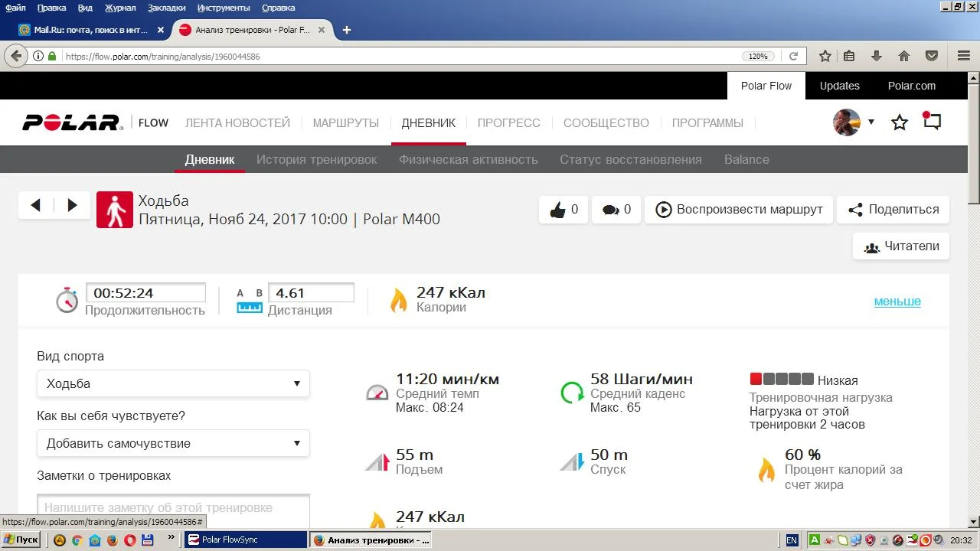Click 'Воспроизвести маршрут' button

point(739,210)
